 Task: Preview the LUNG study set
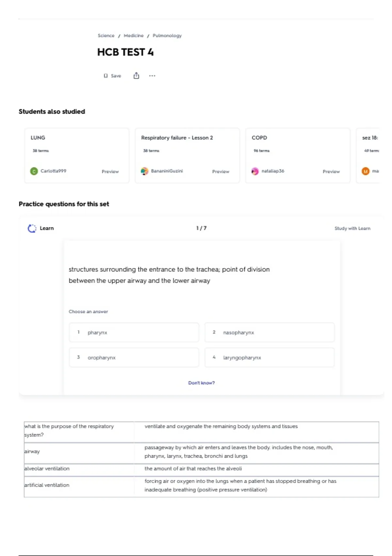(110, 171)
